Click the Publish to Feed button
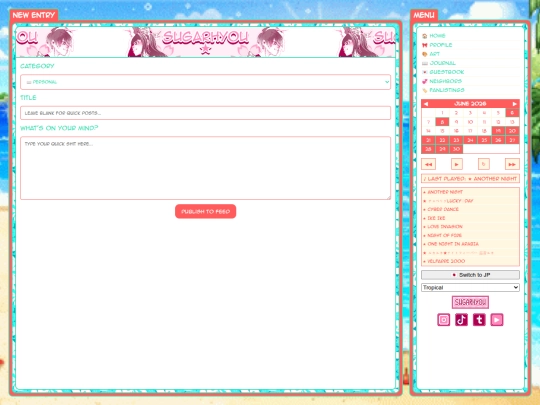 206,211
